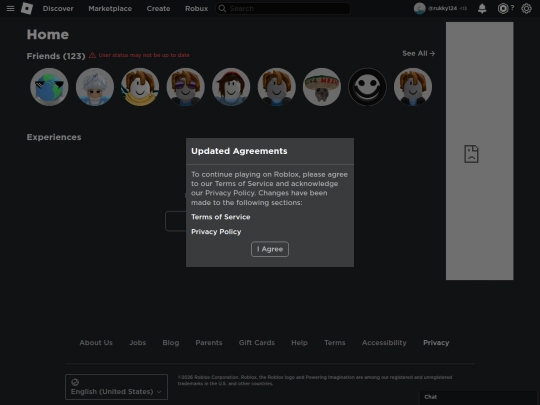The width and height of the screenshot is (540, 405).
Task: Go to the Discover tab
Action: point(58,8)
